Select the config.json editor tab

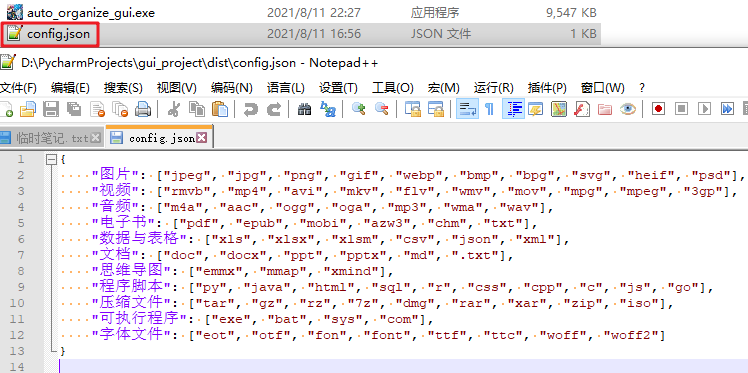click(x=159, y=137)
